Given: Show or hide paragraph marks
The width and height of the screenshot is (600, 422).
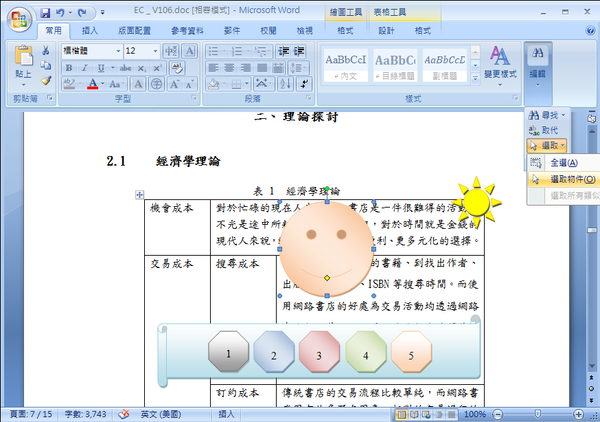Looking at the screenshot, I should click(x=305, y=84).
